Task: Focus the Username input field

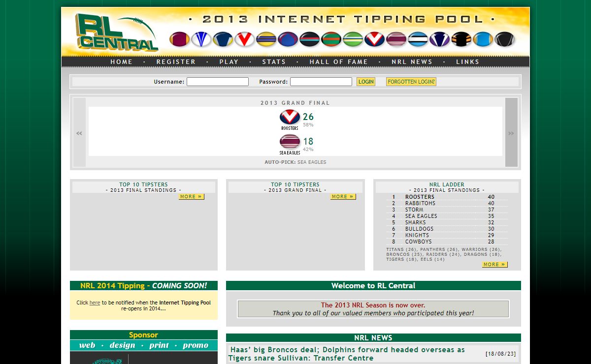Action: click(218, 82)
